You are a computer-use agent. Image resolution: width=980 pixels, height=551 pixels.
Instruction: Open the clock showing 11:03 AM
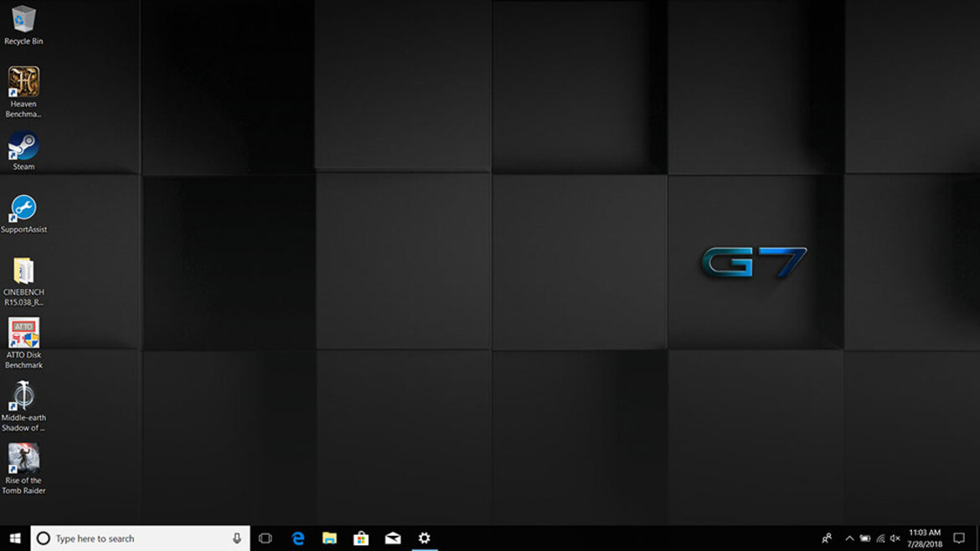(925, 538)
